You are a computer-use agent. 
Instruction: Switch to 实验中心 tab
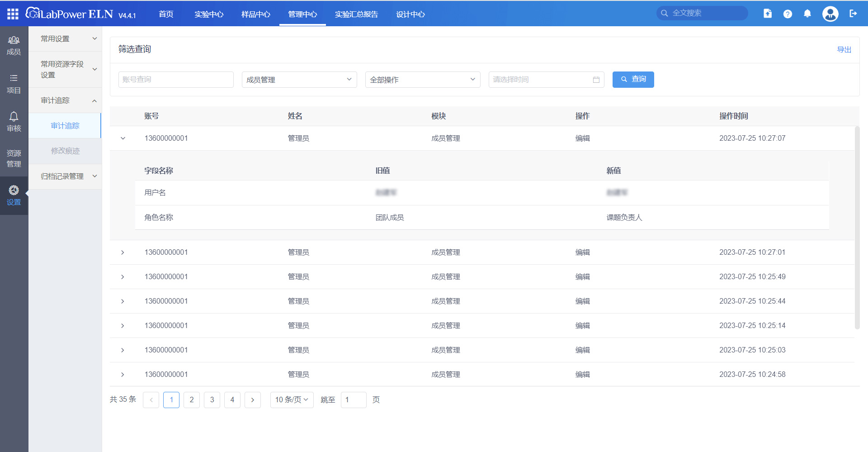(209, 14)
